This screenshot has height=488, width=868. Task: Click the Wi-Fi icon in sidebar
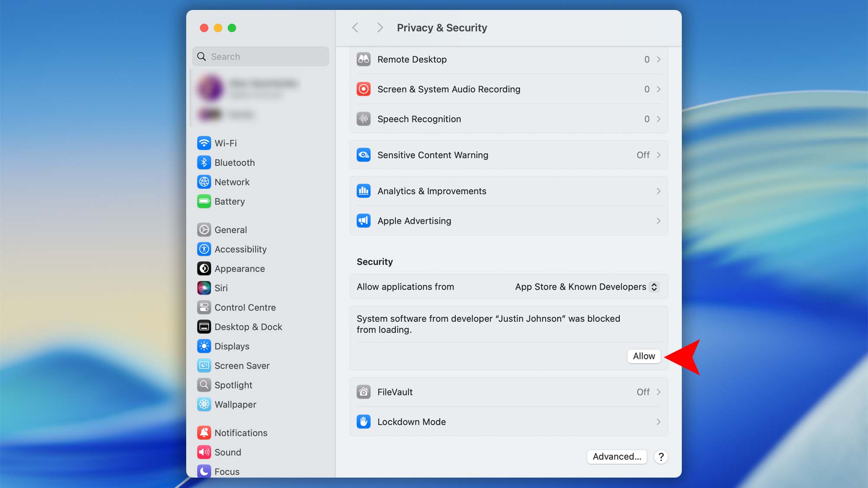pos(204,143)
